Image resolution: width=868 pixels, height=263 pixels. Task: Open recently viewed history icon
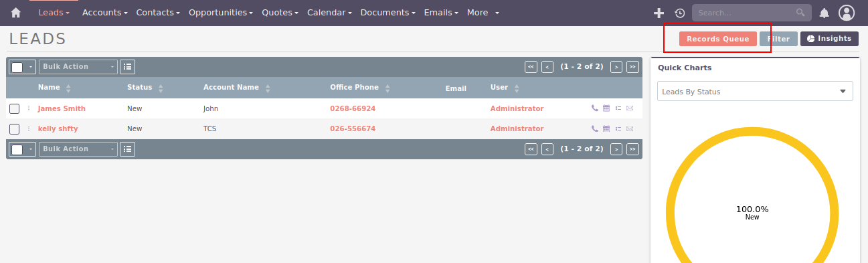click(x=679, y=13)
